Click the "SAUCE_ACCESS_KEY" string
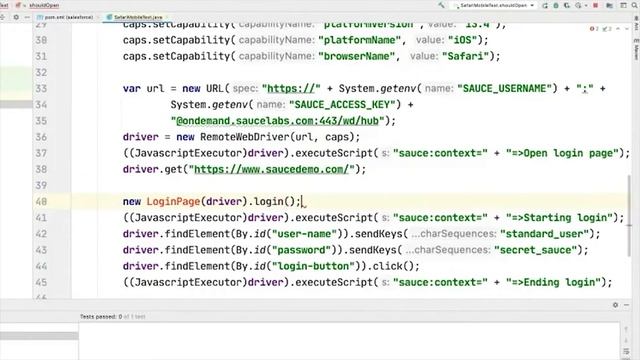Screen dimensions: 640x360 pos(342,105)
